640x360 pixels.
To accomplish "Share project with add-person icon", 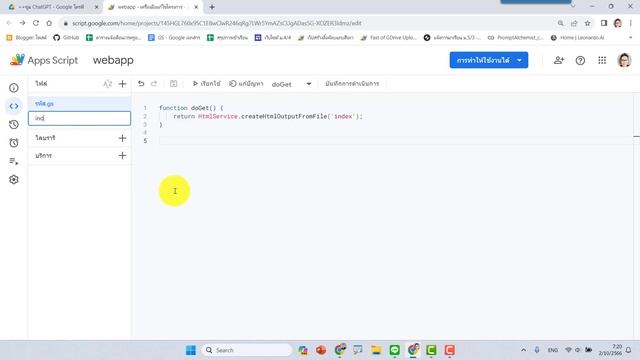I will point(559,60).
